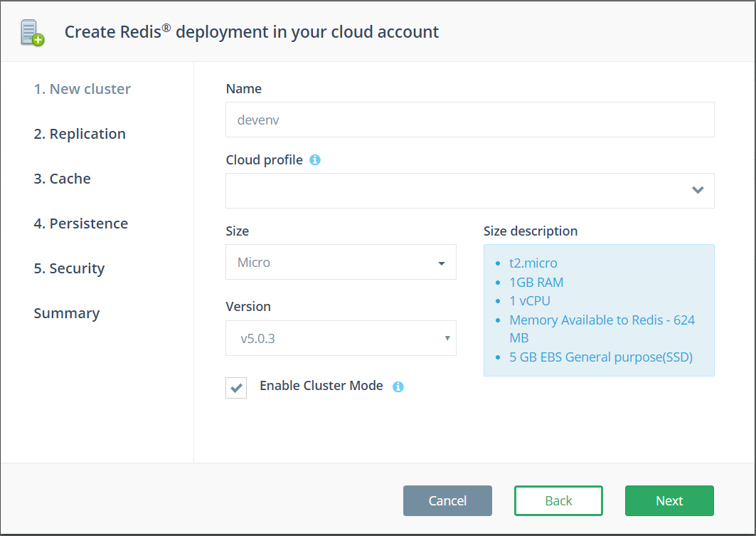Click the server deployment icon in header

coord(32,33)
